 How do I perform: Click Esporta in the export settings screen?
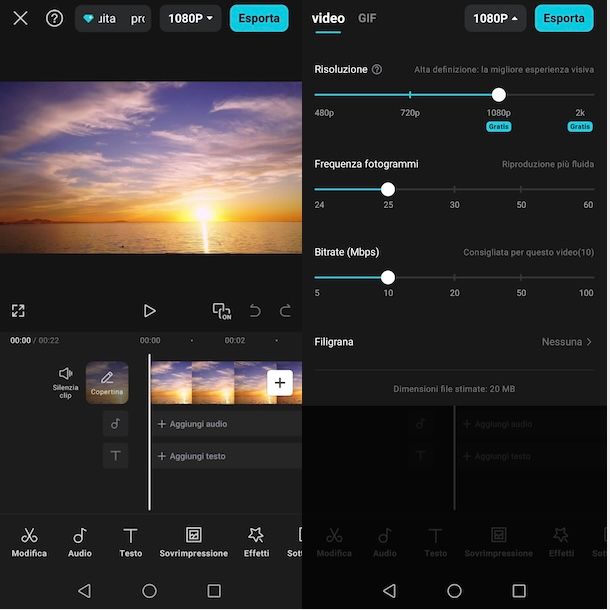(x=564, y=18)
